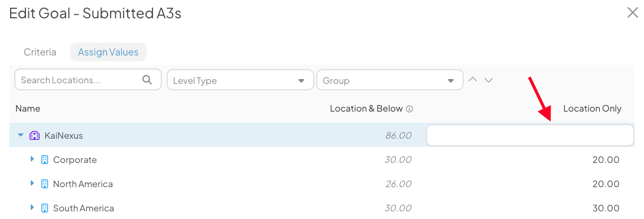This screenshot has width=644, height=219.
Task: Click the Corporate building icon
Action: [x=45, y=159]
